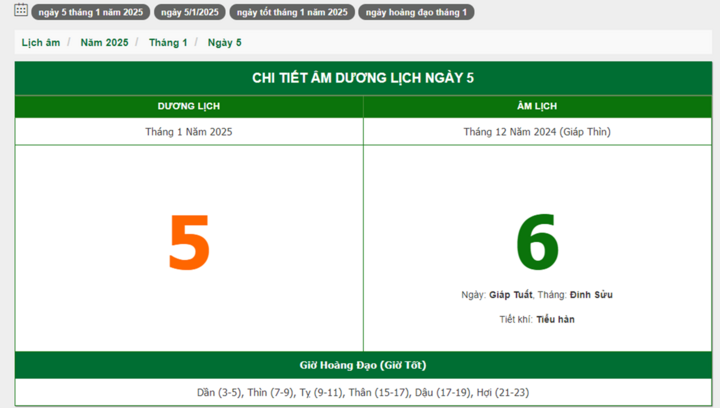Navigate to 'Tháng 1' breadcrumb
Image resolution: width=720 pixels, height=408 pixels.
pos(168,43)
